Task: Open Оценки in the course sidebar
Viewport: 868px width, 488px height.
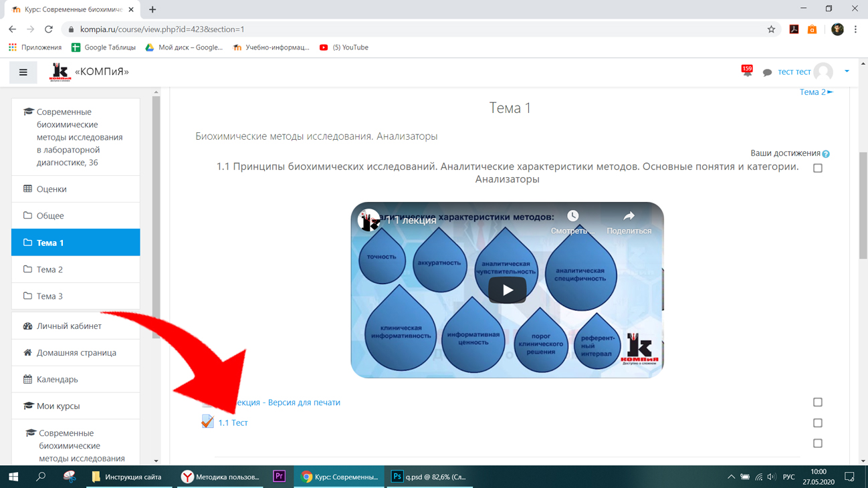Action: click(x=76, y=189)
